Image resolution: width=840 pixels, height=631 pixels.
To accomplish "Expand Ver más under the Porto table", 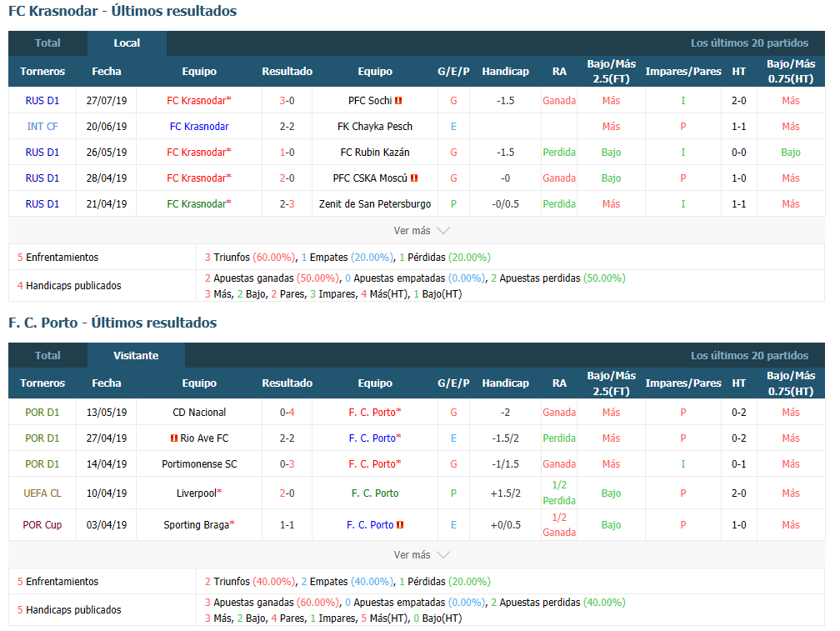I will pos(421,555).
